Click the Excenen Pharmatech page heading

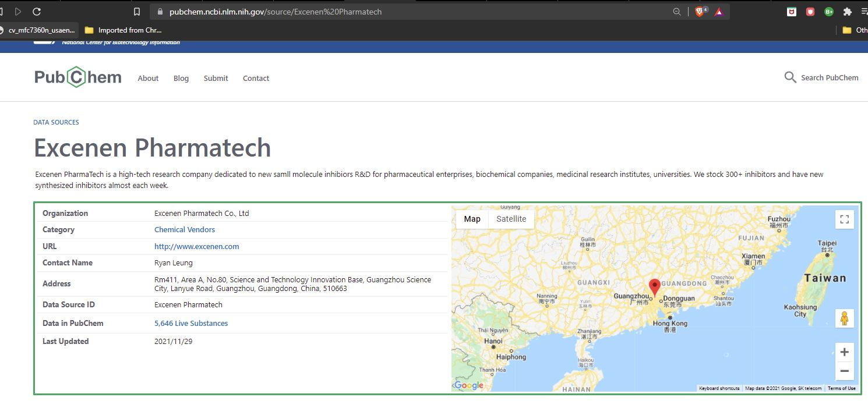[x=153, y=148]
